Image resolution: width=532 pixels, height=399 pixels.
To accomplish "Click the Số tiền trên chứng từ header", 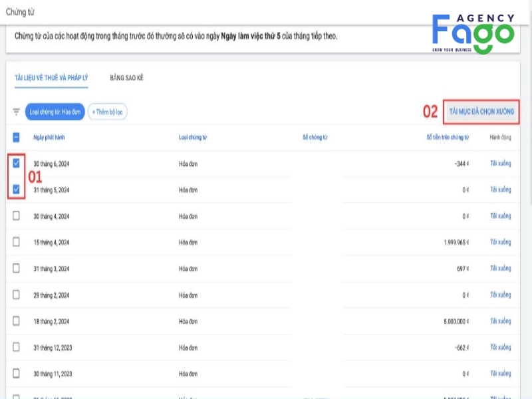I will tap(448, 138).
